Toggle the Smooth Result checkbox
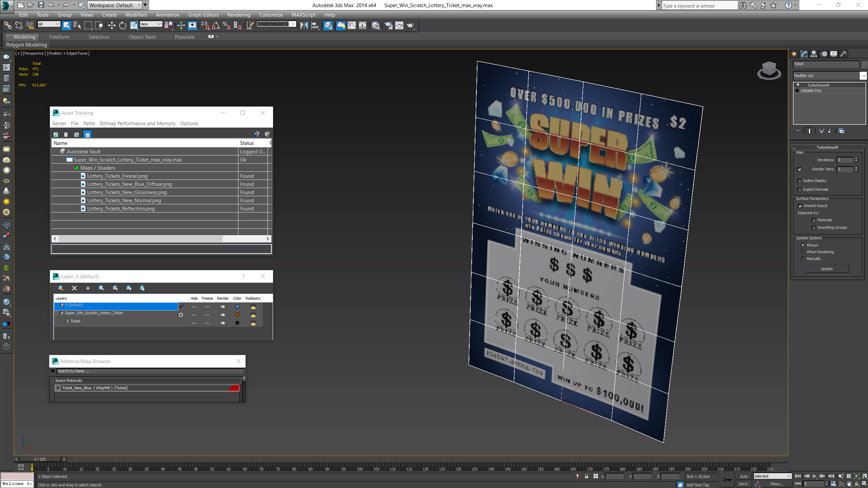The width and height of the screenshot is (868, 488). pos(800,206)
